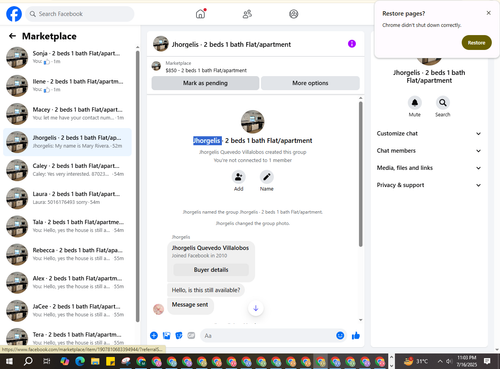
Task: Open the profile account icon in top bar
Action: coord(293,14)
